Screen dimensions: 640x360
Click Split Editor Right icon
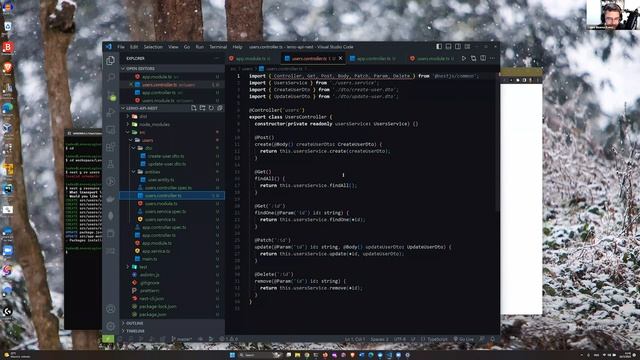483,58
